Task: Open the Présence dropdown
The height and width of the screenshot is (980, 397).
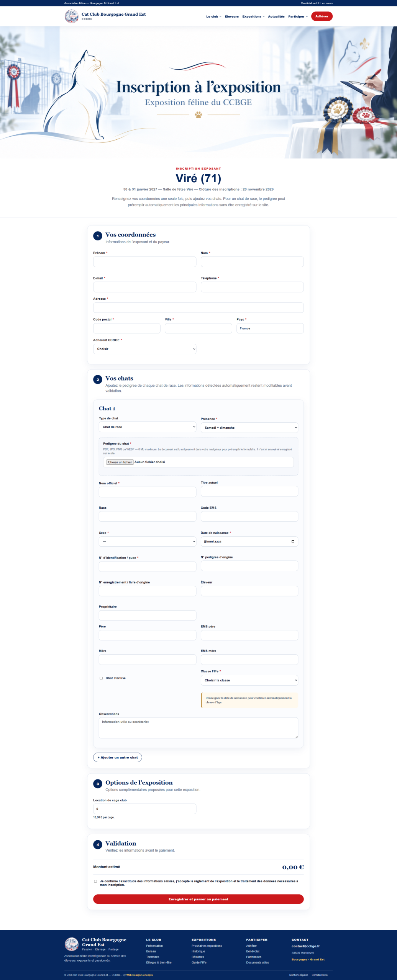Action: coord(249,428)
